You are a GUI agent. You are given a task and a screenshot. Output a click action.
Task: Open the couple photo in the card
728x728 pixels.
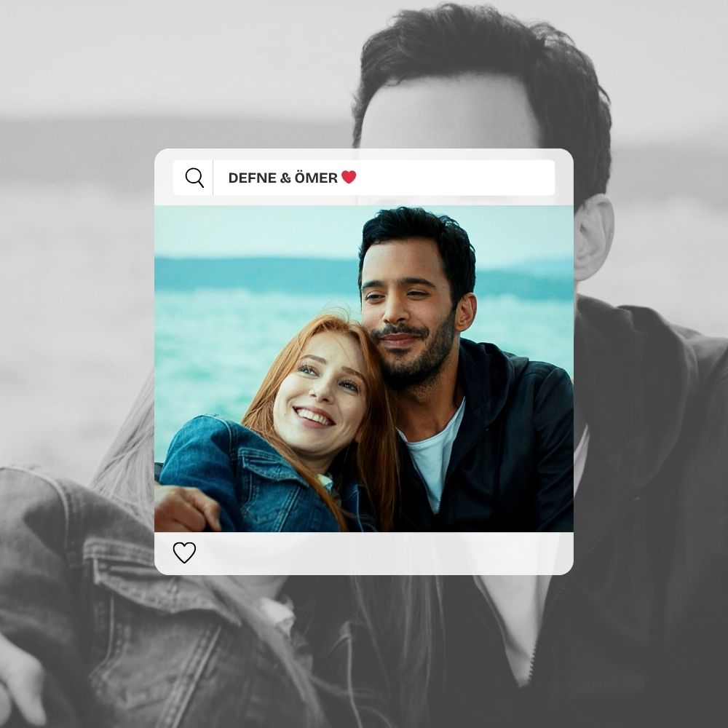pos(364,368)
